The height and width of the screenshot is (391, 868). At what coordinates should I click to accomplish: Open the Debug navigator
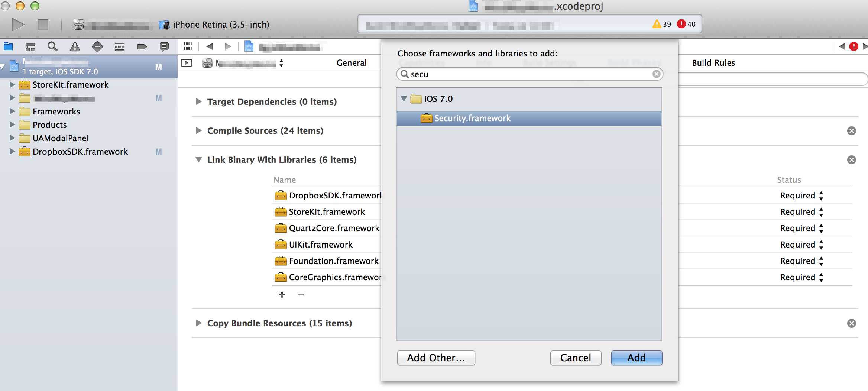click(120, 46)
